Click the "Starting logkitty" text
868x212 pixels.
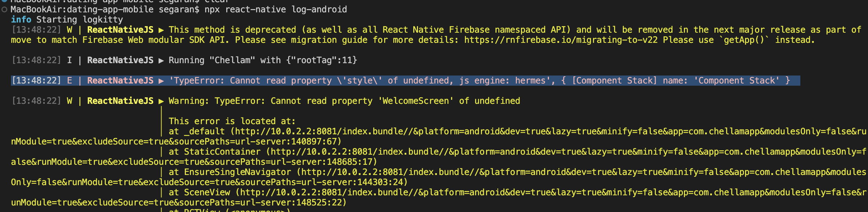[x=79, y=20]
